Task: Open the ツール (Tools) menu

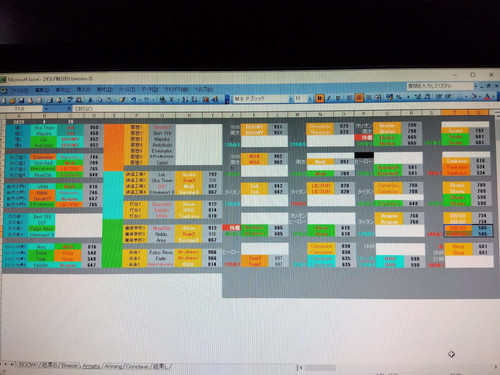Action: (x=127, y=90)
